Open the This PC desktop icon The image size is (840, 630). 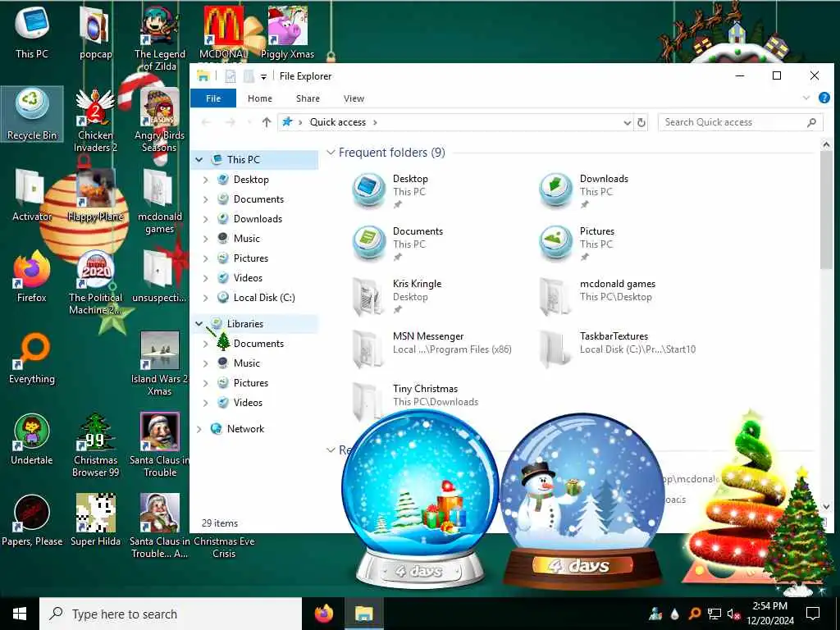click(x=32, y=33)
